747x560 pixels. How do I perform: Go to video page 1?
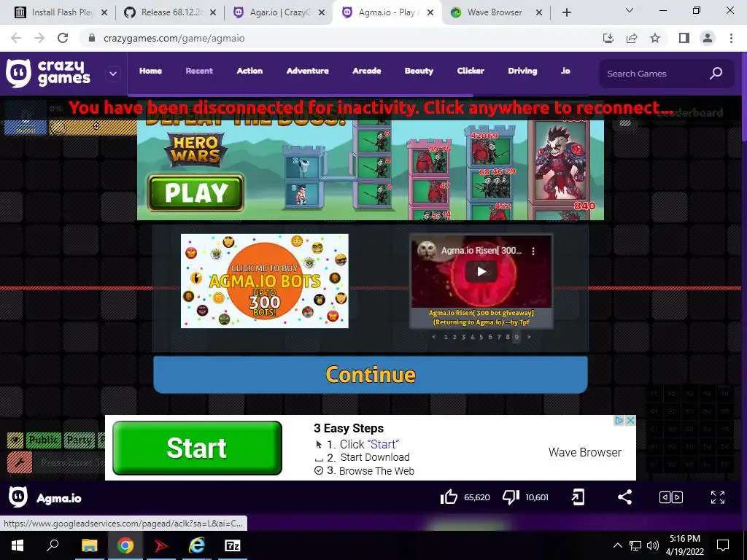pos(446,337)
